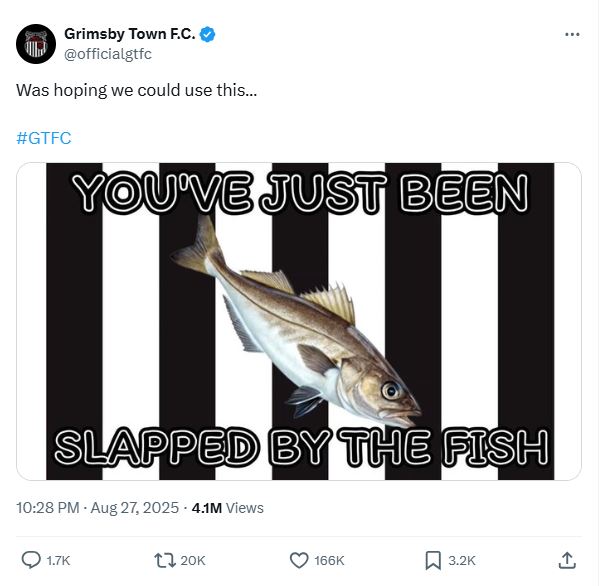Click the 20K reposts count
Viewport: 600px width, 586px height.
coord(192,561)
